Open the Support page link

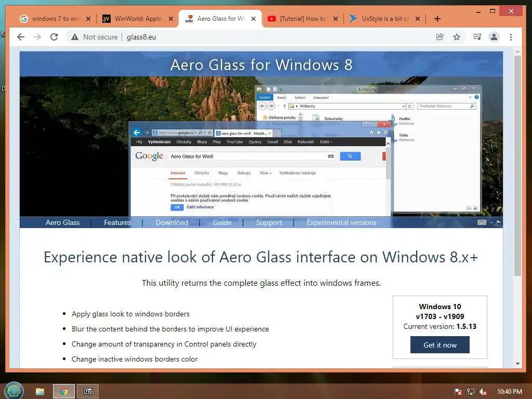coord(269,222)
